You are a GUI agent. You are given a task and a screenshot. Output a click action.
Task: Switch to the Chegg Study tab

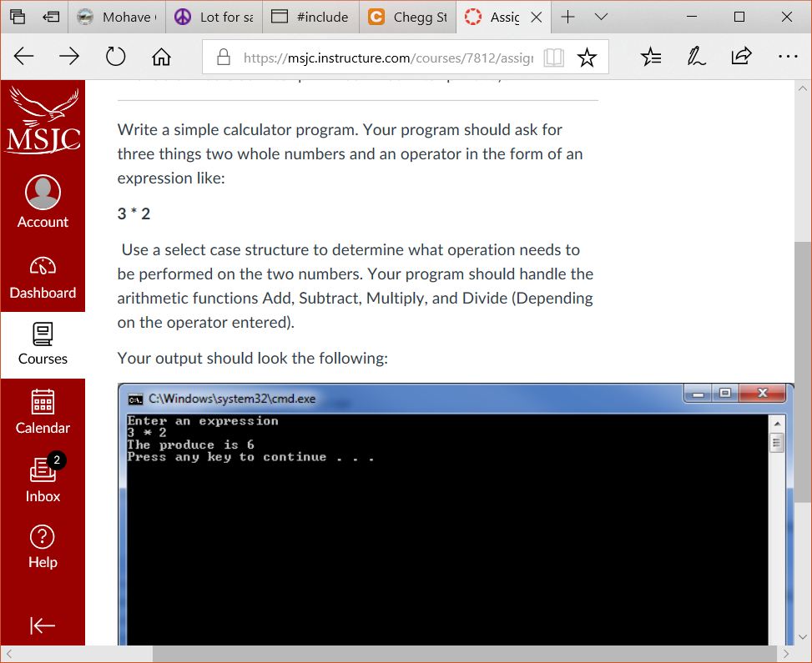(x=407, y=16)
